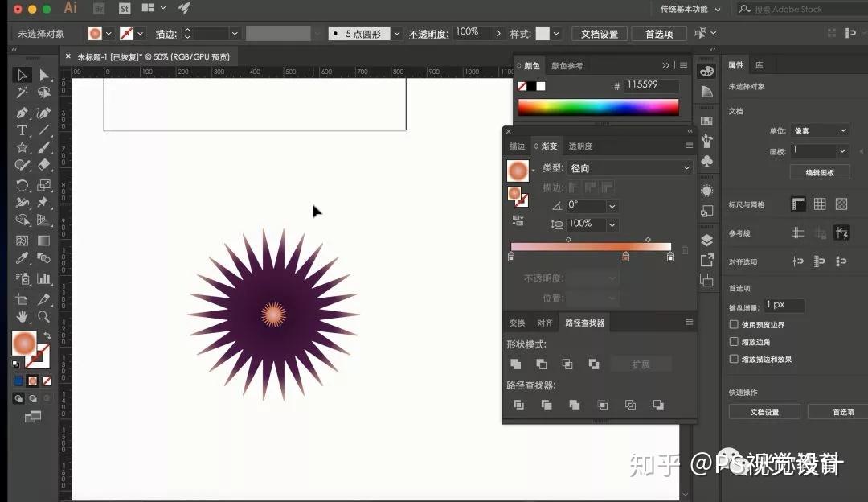Screen dimensions: 868x502
Task: Toggle rulers in 标尺与网格 section
Action: 798,204
